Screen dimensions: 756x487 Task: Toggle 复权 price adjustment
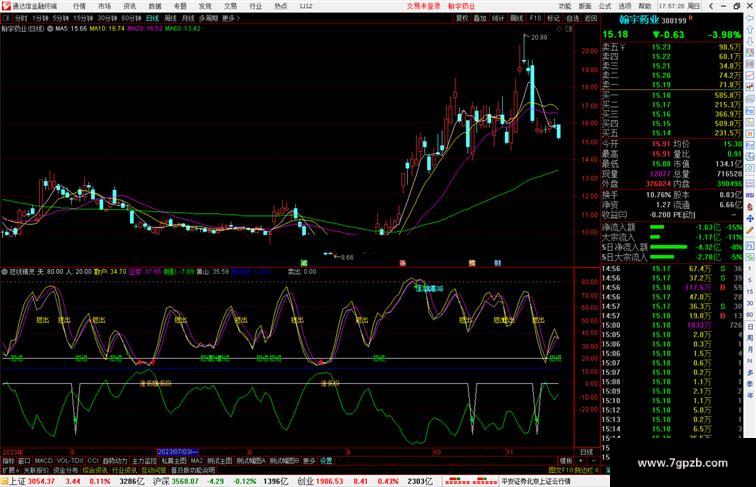(461, 18)
